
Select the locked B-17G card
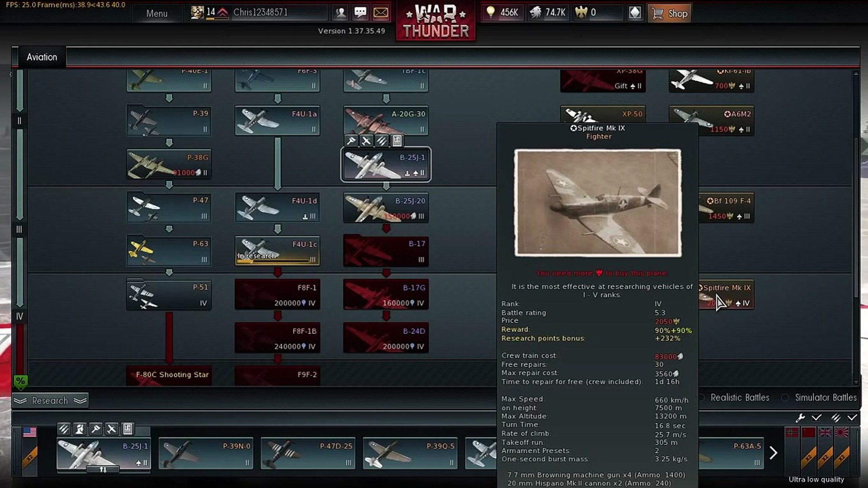[x=386, y=294]
